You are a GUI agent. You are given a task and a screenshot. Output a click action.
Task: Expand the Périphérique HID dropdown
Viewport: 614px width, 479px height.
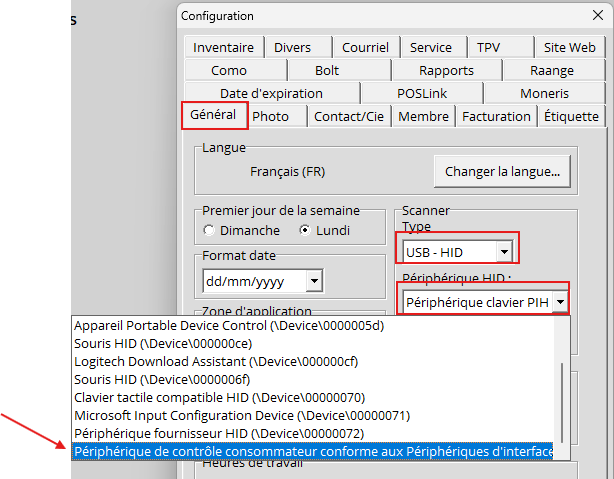pos(560,301)
